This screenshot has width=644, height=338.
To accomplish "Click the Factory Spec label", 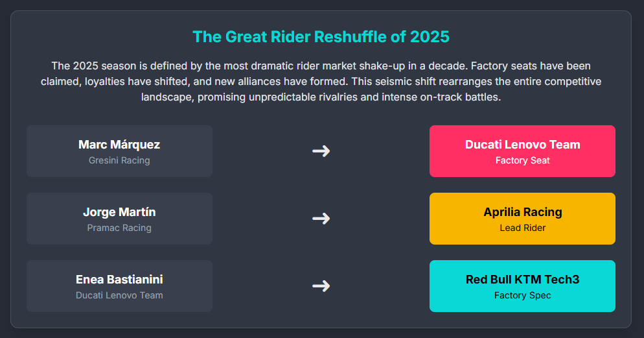I will [x=522, y=295].
